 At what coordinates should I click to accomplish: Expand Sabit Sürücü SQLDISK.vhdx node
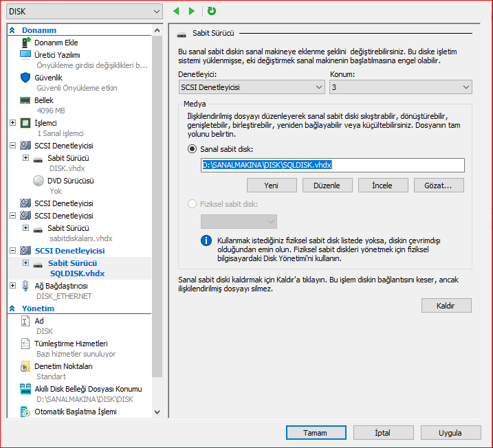25,262
